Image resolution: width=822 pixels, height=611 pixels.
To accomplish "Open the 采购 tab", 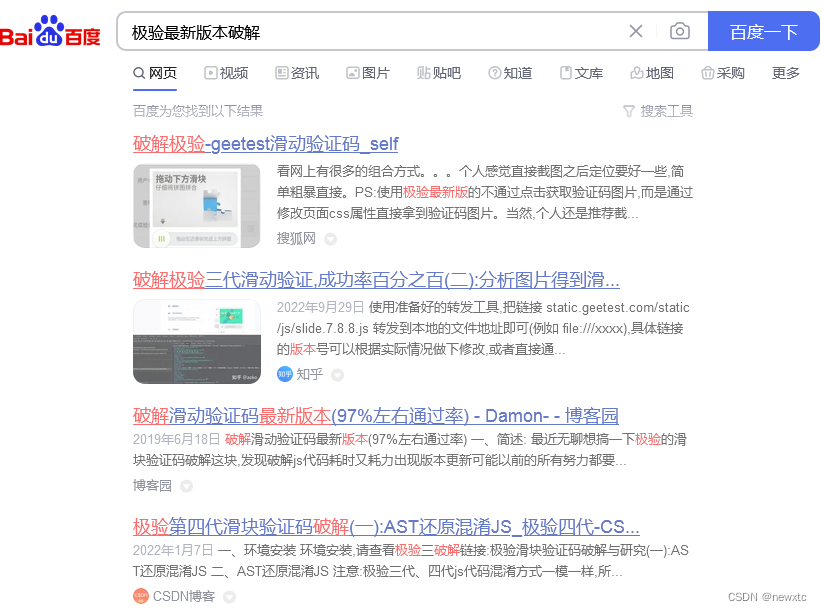I will pos(723,73).
